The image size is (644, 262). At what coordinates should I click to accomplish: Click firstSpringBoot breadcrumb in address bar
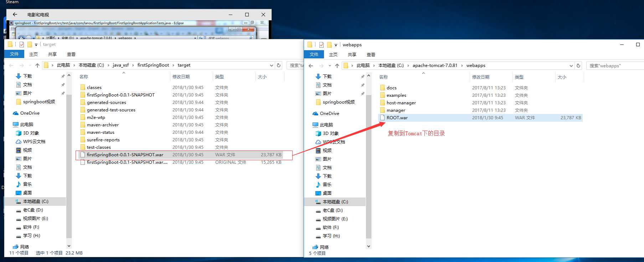pos(153,65)
